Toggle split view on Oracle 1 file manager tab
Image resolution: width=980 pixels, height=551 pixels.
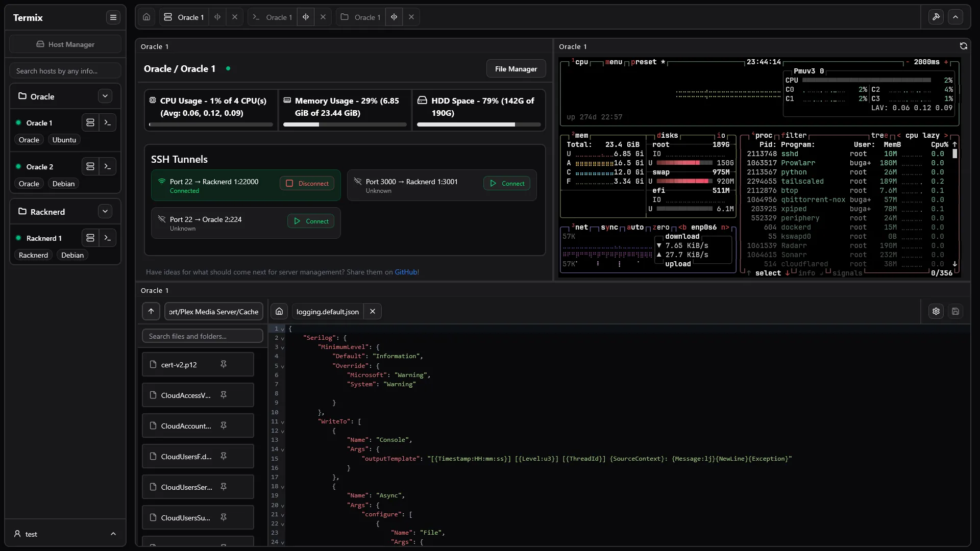tap(394, 17)
